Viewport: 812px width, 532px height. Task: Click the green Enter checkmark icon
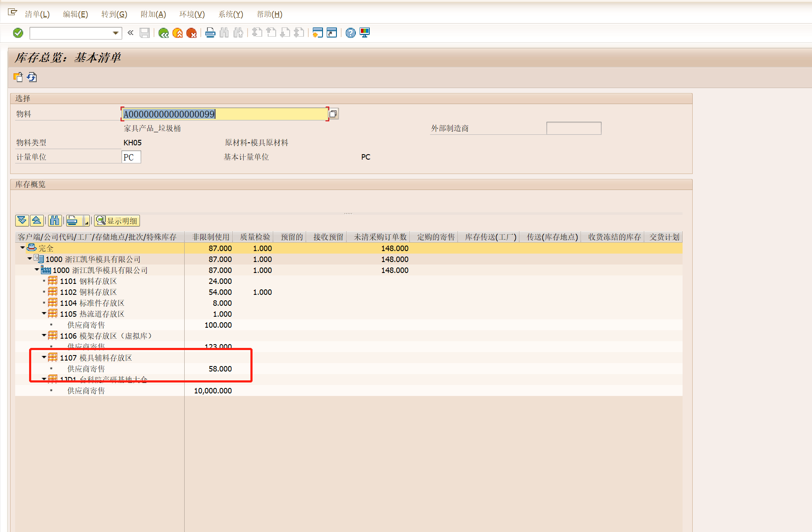coord(18,33)
